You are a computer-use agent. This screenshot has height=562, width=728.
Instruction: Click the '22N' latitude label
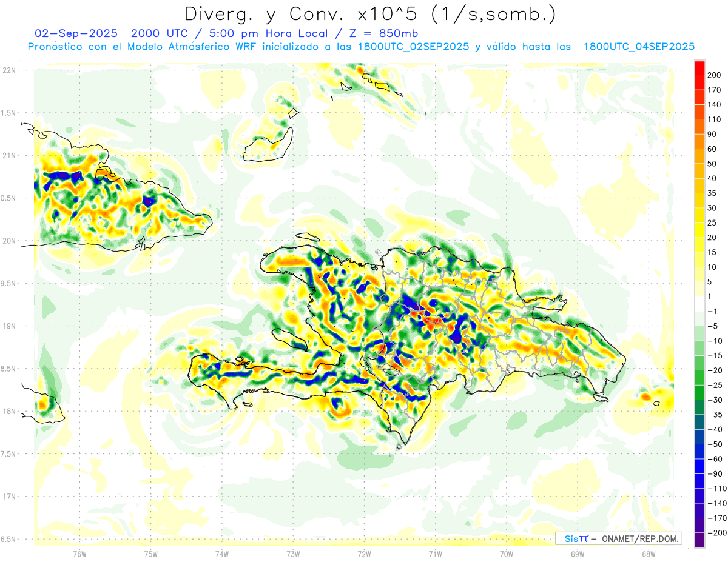coord(8,70)
